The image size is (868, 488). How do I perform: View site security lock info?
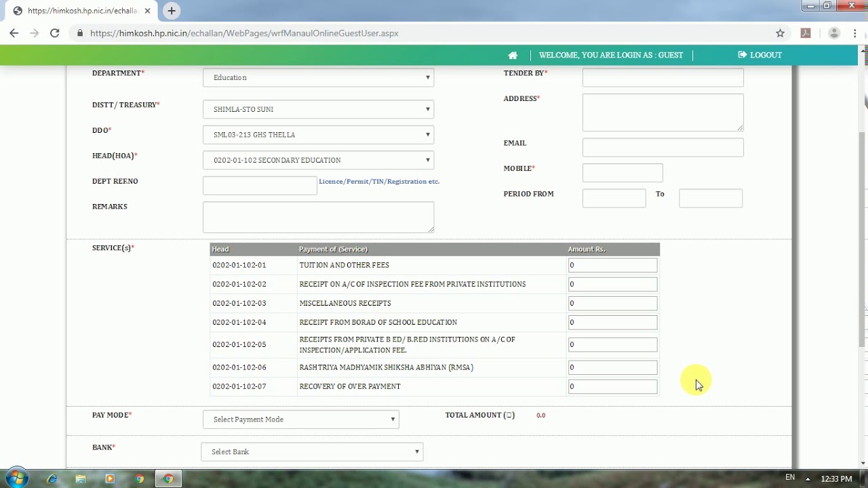pos(80,33)
